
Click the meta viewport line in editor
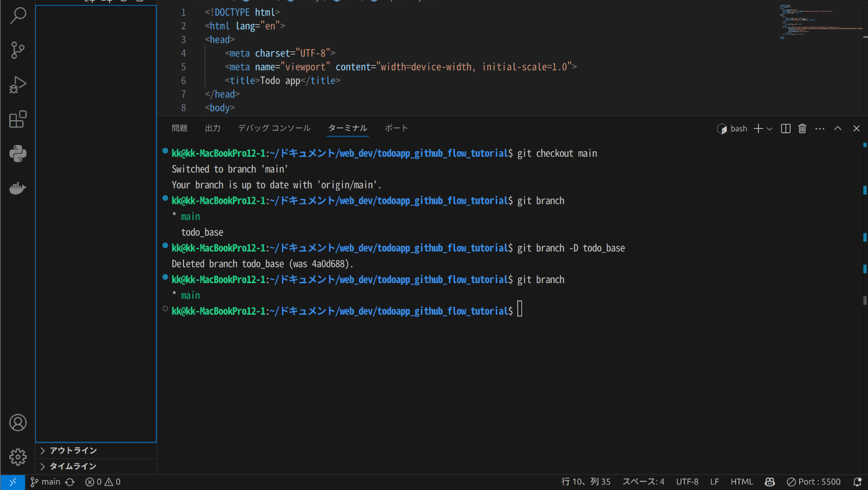point(401,67)
